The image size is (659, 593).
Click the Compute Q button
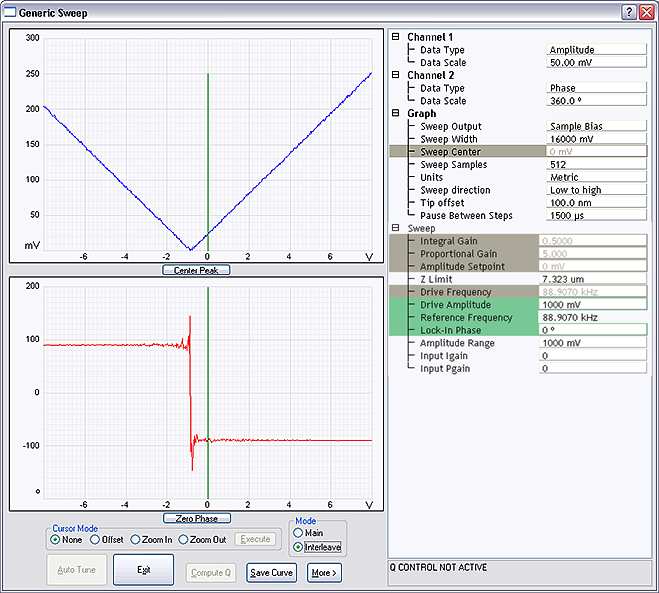pos(211,573)
